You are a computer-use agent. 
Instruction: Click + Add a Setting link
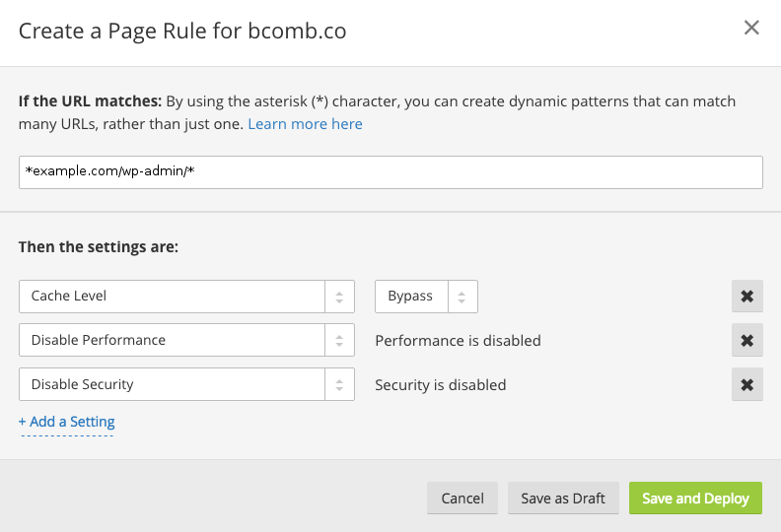66,422
